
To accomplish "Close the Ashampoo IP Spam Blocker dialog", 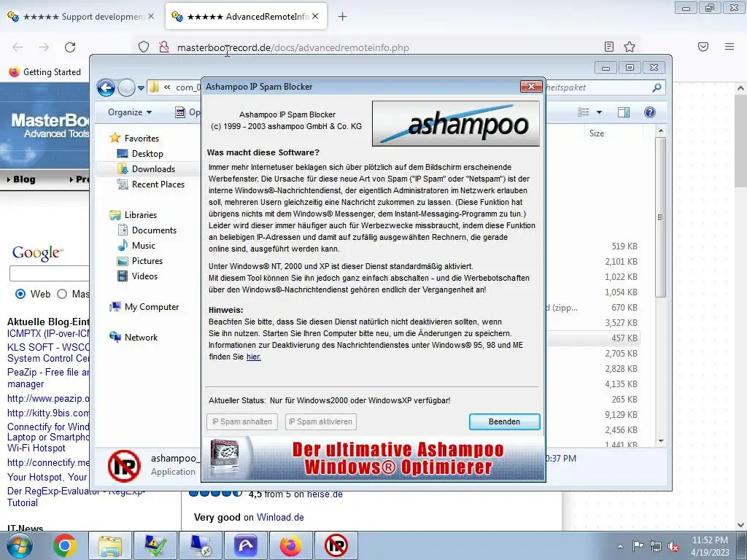I will click(531, 86).
